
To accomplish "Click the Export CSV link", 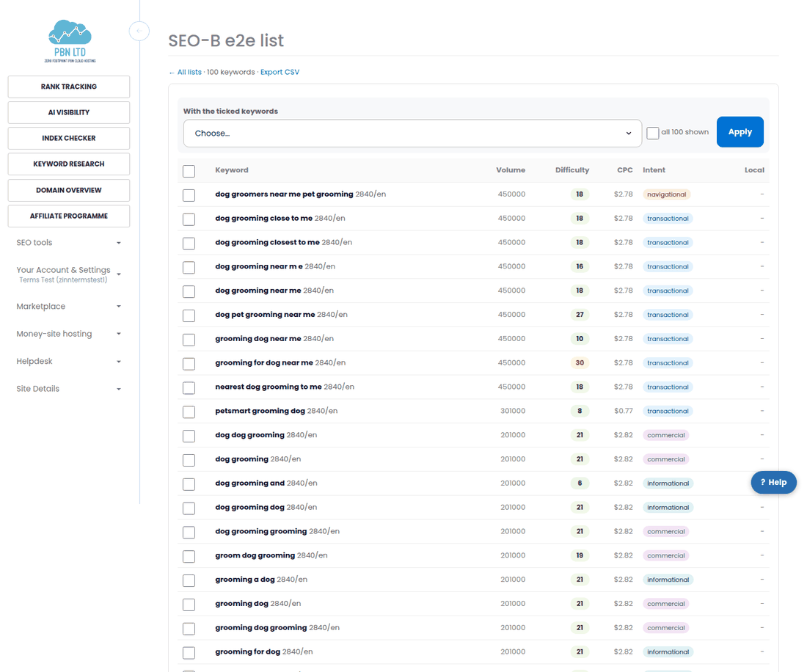I will click(x=280, y=72).
